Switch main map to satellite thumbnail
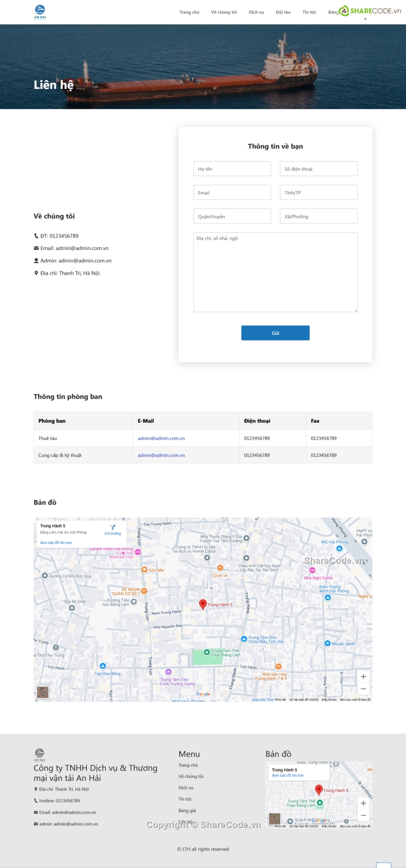This screenshot has height=868, width=406. pos(43,692)
